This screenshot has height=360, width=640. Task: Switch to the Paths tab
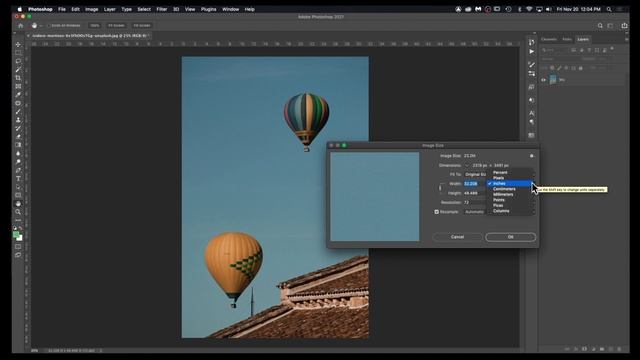[x=567, y=39]
